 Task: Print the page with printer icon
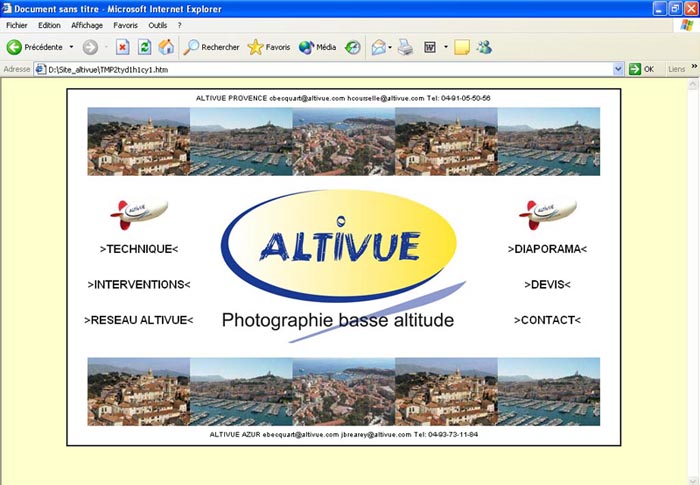[x=405, y=47]
